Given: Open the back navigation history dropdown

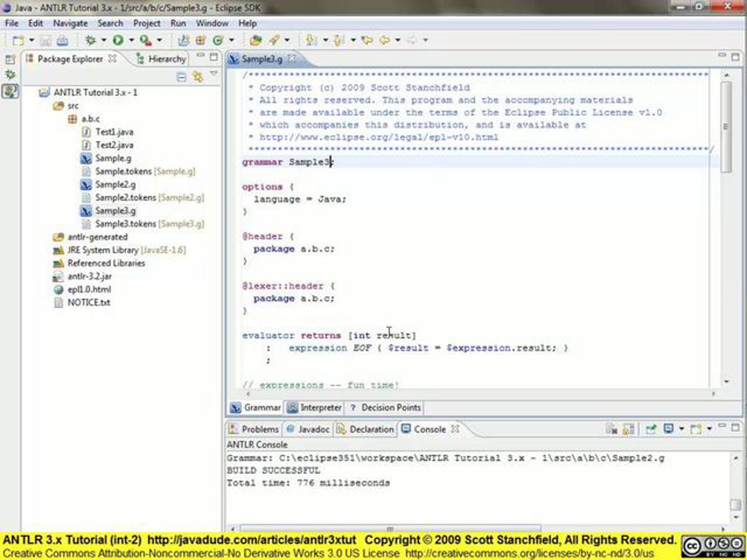Looking at the screenshot, I should point(398,40).
